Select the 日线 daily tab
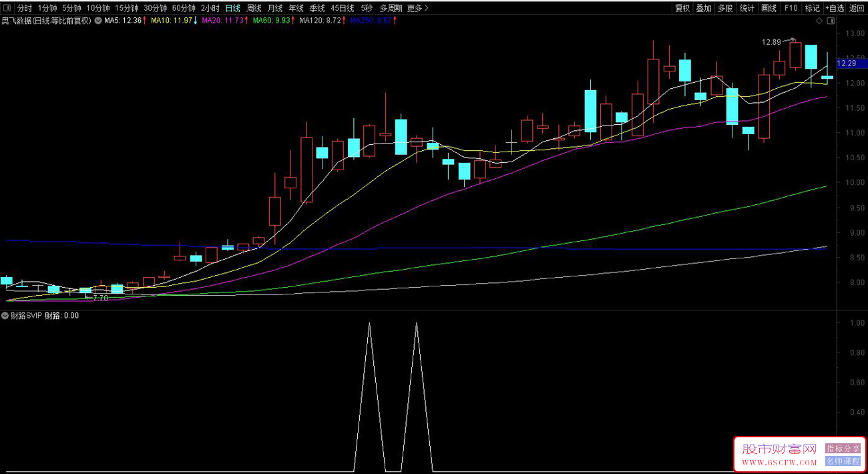 pyautogui.click(x=232, y=9)
